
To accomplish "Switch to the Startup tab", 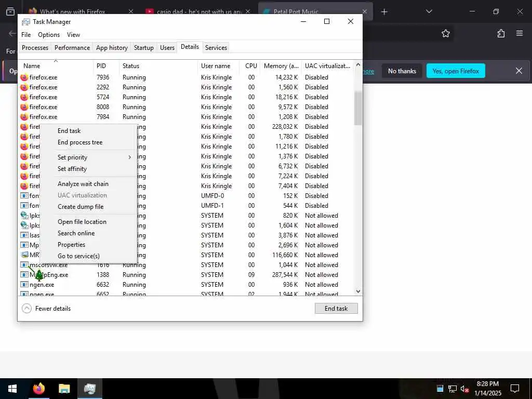I will [144, 48].
